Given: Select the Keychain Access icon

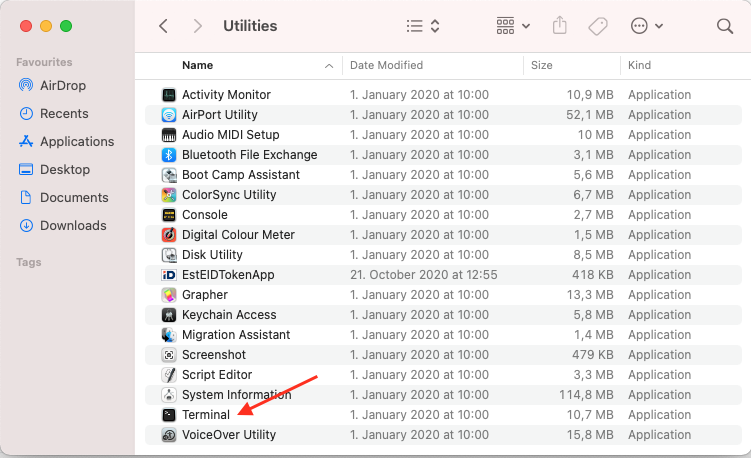Looking at the screenshot, I should pyautogui.click(x=169, y=315).
